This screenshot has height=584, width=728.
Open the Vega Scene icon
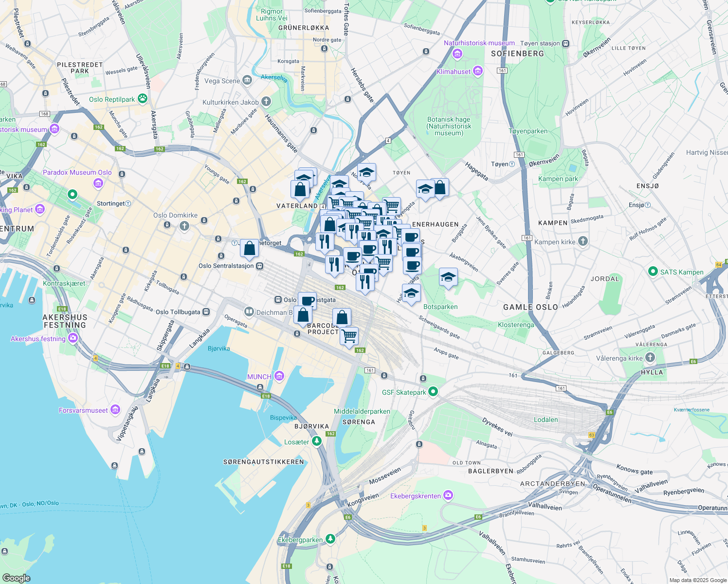pos(247,80)
